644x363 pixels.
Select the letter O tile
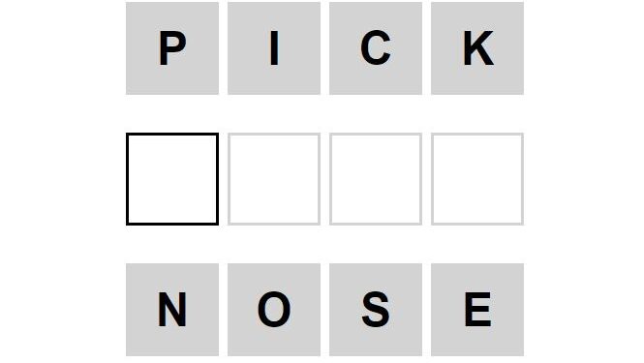[x=274, y=310]
